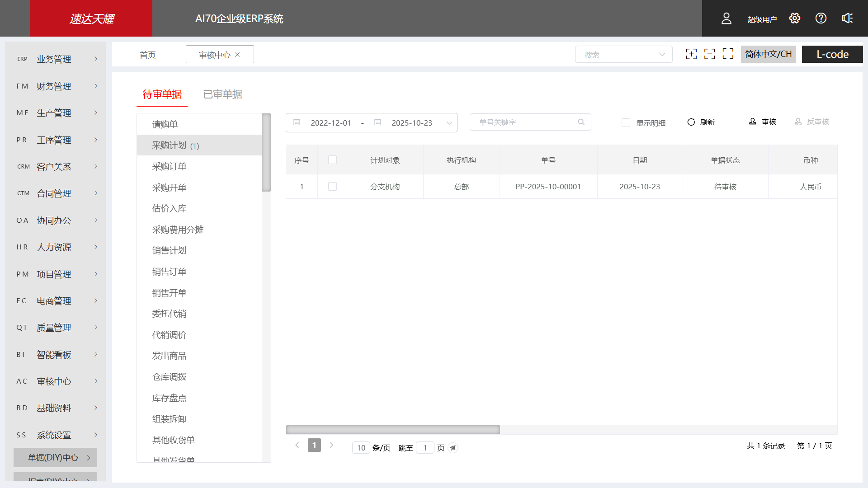The image size is (868, 488).
Task: Click the 审核 approve icon
Action: click(x=752, y=122)
